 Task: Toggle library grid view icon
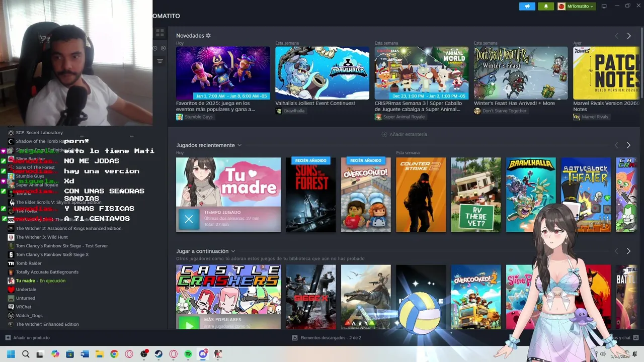(x=160, y=33)
